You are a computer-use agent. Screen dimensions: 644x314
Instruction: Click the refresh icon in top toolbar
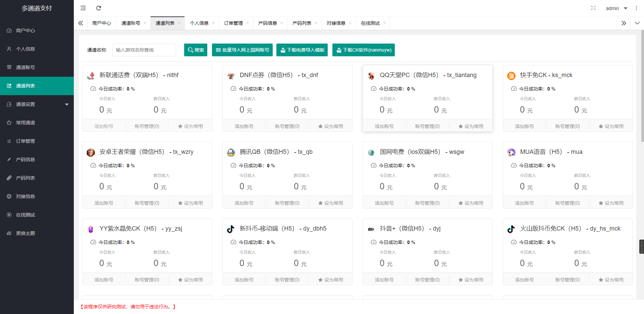pyautogui.click(x=98, y=8)
